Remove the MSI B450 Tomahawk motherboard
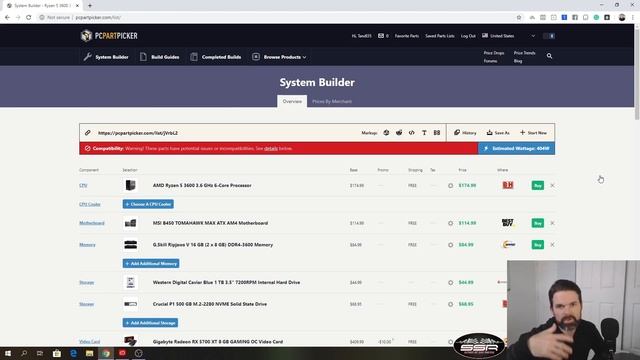Image resolution: width=640 pixels, height=360 pixels. click(552, 223)
